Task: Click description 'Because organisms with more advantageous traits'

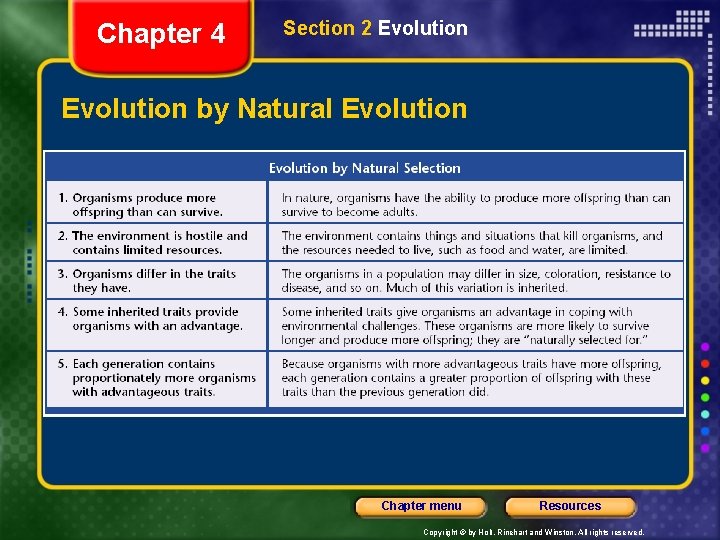Action: click(x=476, y=379)
